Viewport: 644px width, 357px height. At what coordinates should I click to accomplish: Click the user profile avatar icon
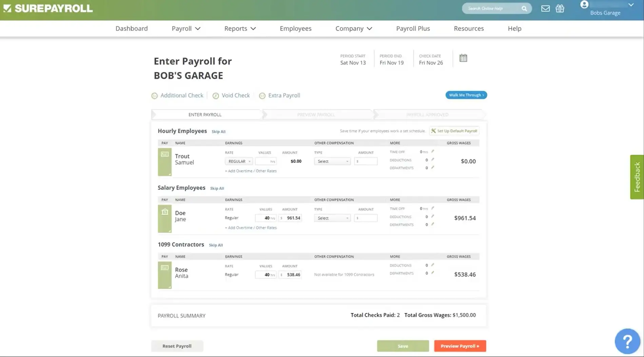(584, 4)
